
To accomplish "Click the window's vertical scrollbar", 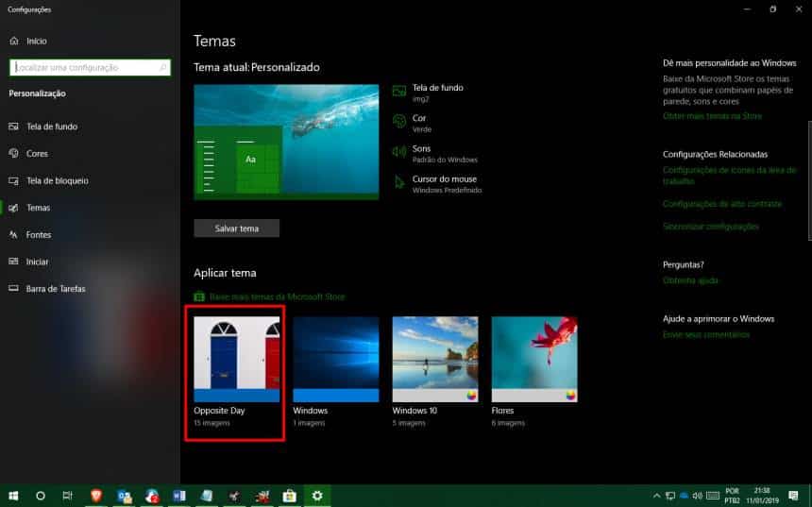I will tap(809, 181).
